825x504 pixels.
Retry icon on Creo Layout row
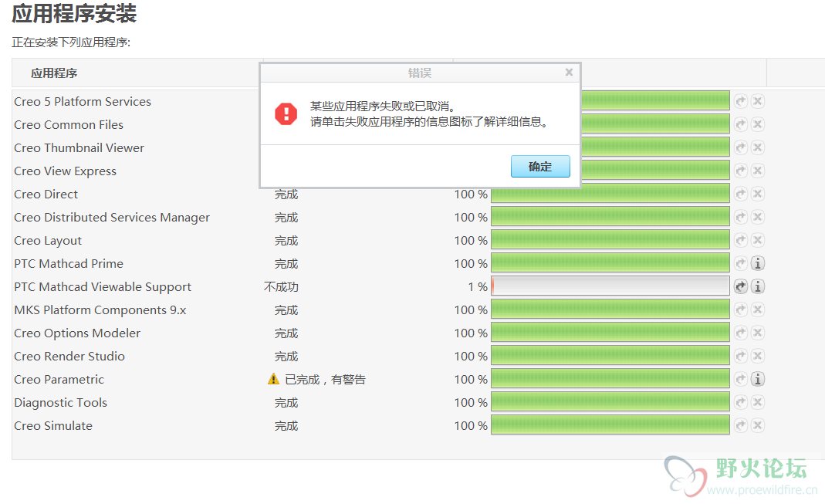741,240
